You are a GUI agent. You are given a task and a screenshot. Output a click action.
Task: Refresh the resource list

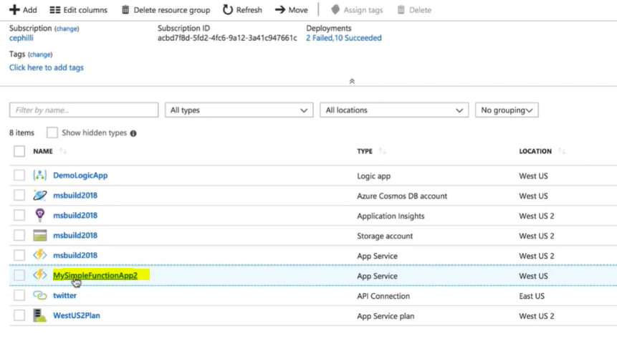[x=242, y=10]
